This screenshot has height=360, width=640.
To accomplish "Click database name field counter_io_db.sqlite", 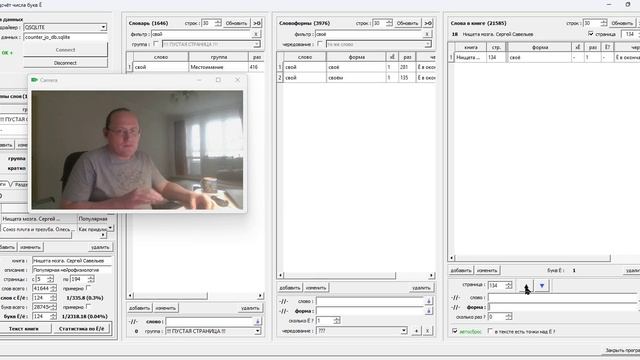I will tap(65, 37).
